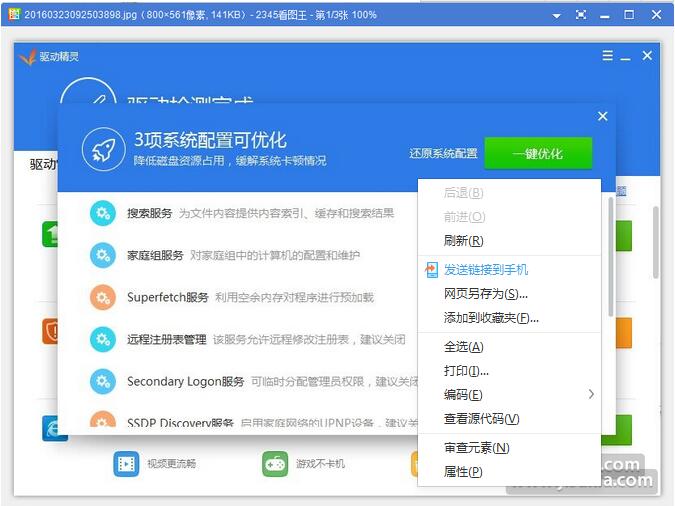
Task: Click the 游戏不卡机 label
Action: pos(320,464)
